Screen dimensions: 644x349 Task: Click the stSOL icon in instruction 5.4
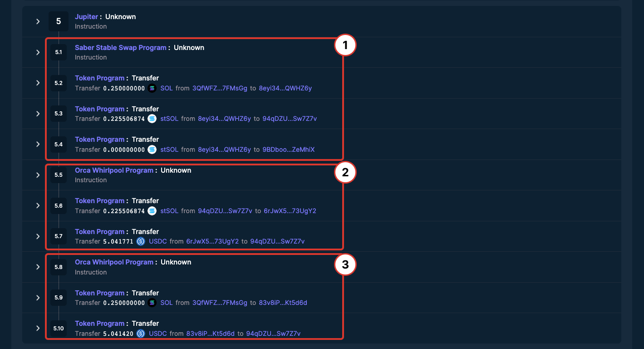(x=152, y=150)
